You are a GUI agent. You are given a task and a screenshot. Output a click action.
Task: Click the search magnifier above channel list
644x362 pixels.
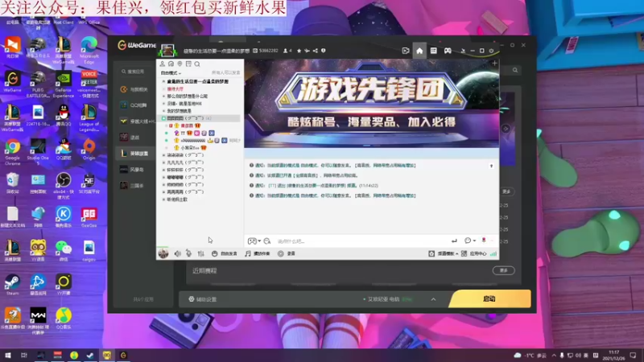[x=197, y=64]
